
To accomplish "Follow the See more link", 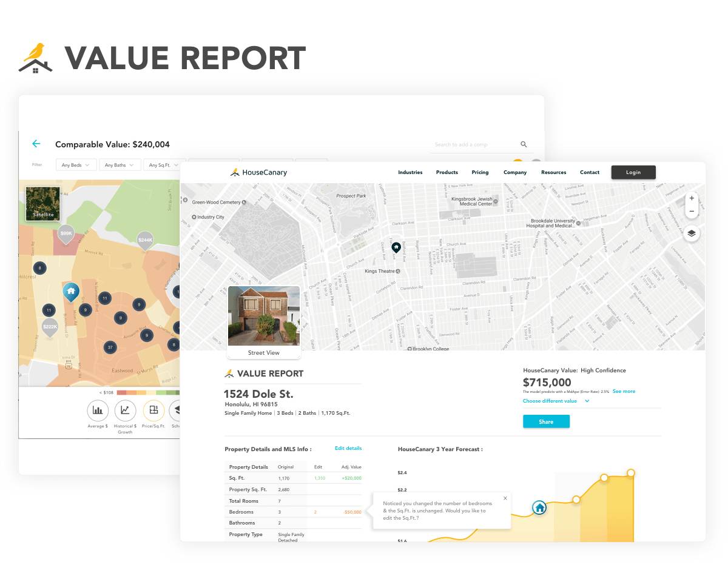I will point(624,391).
